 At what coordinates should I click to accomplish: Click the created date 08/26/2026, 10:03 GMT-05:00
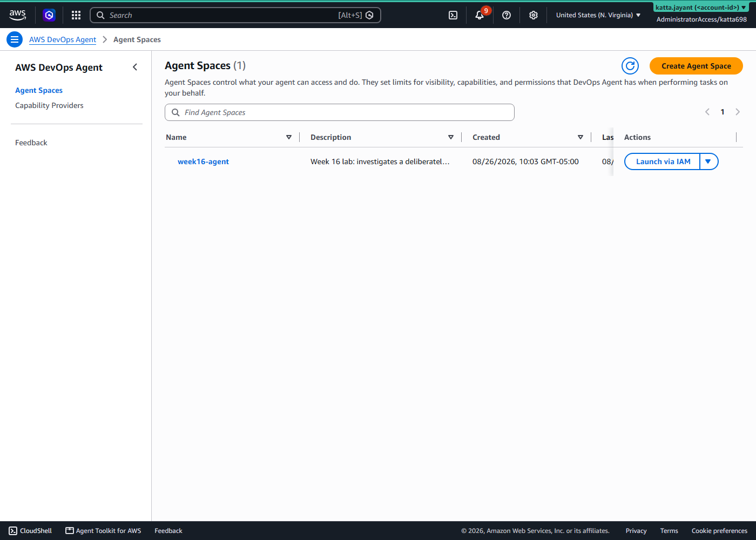525,161
